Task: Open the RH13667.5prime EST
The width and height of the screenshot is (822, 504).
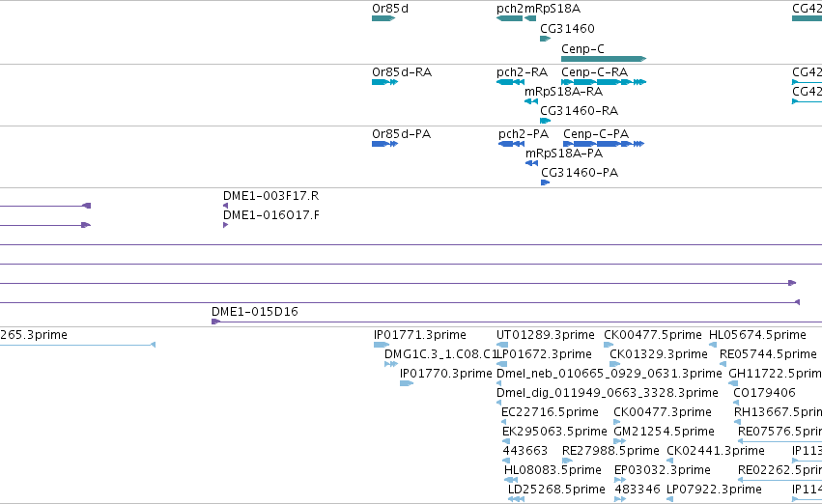Action: click(x=738, y=422)
